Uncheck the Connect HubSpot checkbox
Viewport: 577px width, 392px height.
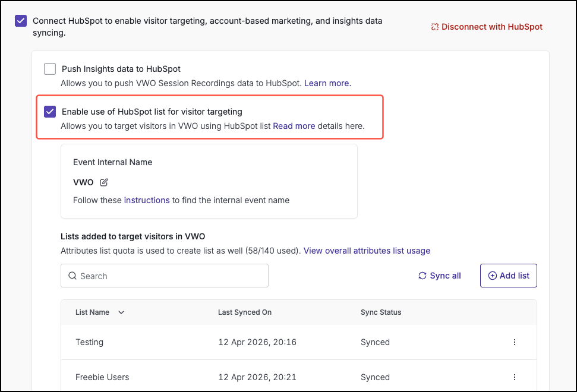21,21
